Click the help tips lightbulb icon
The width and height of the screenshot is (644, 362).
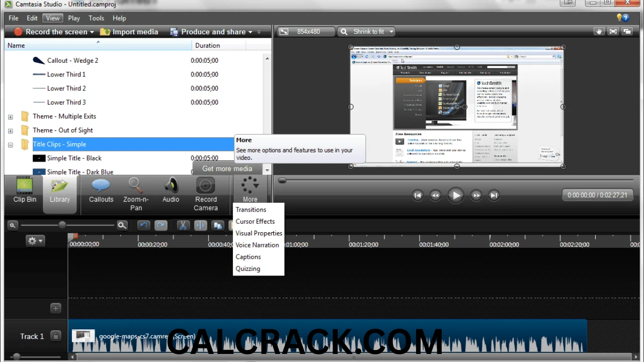(623, 18)
